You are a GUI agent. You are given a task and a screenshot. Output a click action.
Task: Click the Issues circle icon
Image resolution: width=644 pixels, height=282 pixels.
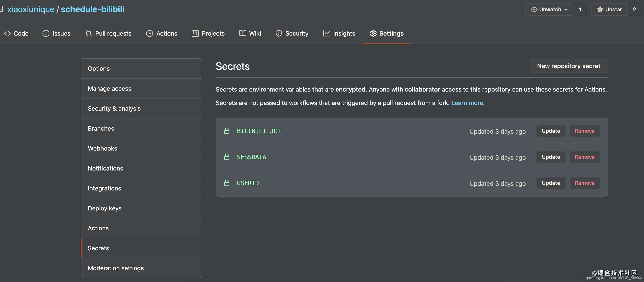pos(46,33)
